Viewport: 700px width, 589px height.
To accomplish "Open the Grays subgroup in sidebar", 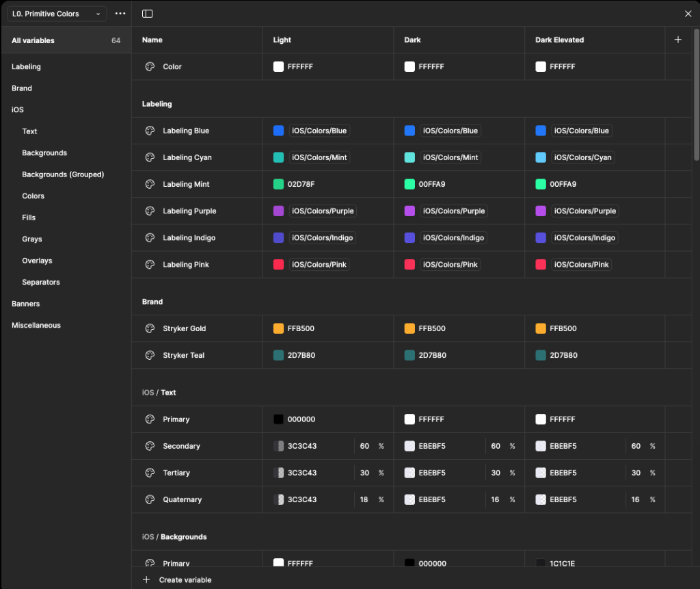I will click(32, 239).
